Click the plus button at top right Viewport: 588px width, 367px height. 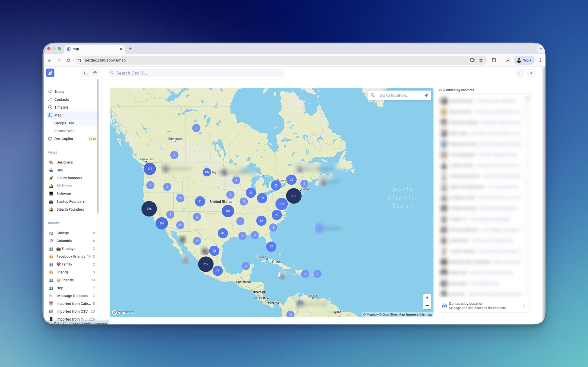pos(520,73)
